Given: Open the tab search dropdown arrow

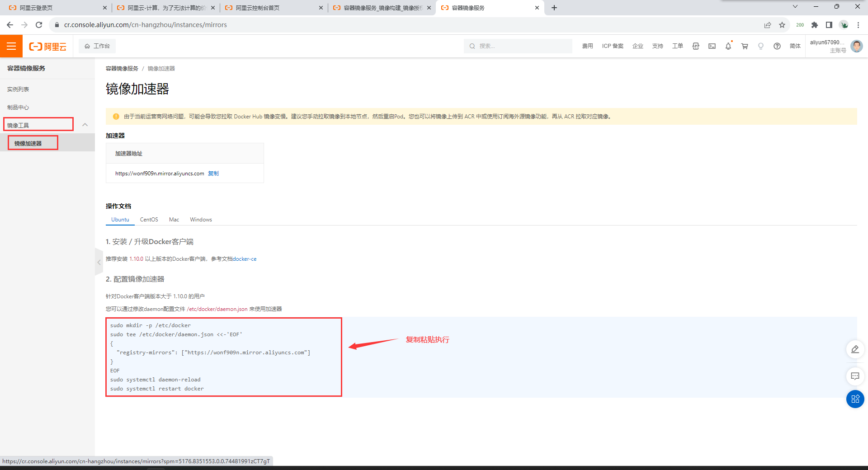Looking at the screenshot, I should coord(795,6).
